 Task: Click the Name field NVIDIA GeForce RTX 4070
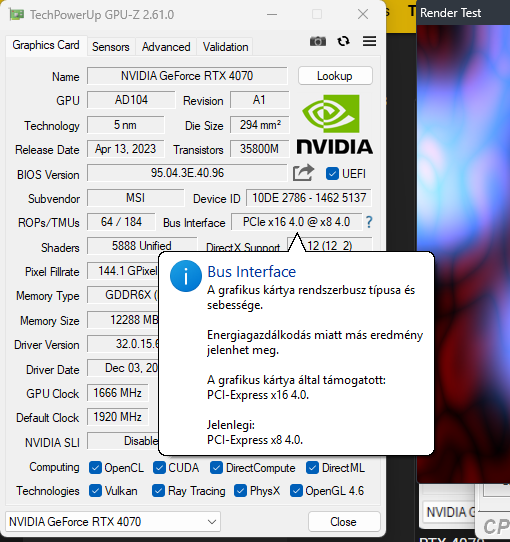[187, 76]
